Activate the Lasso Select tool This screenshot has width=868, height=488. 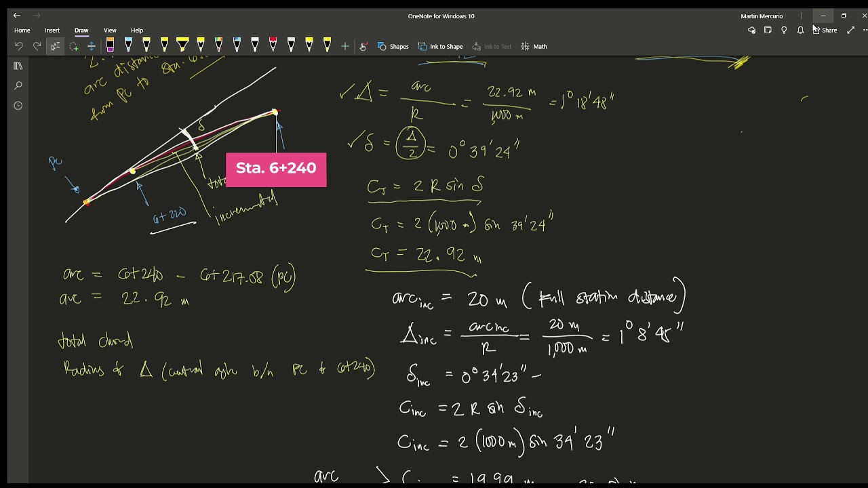point(73,46)
